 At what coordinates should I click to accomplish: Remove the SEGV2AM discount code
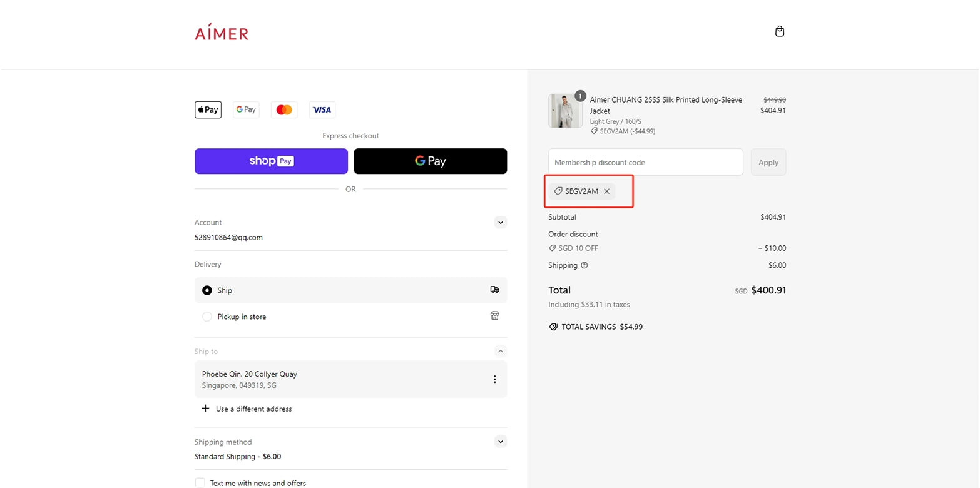[x=606, y=191]
